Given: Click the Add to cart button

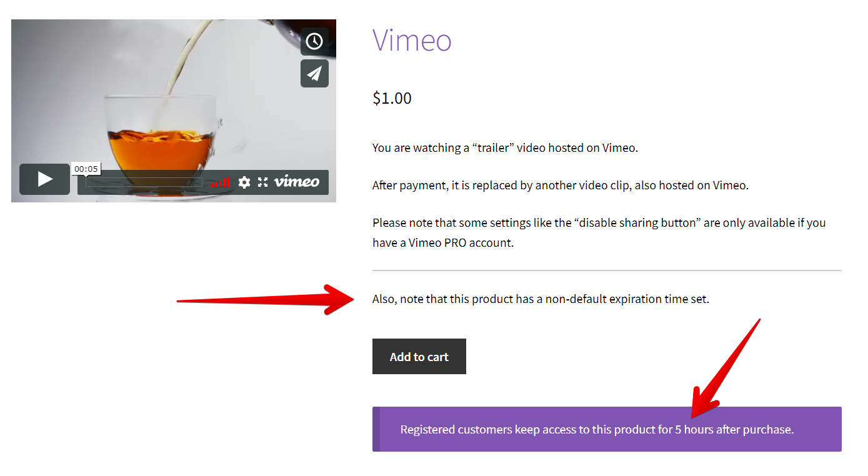Looking at the screenshot, I should coord(419,356).
